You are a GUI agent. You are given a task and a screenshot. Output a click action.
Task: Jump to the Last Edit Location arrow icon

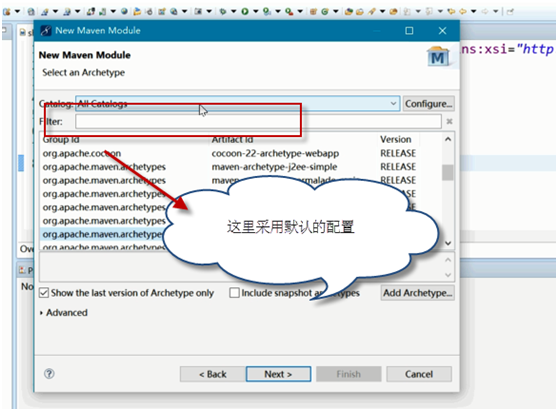pos(451,11)
